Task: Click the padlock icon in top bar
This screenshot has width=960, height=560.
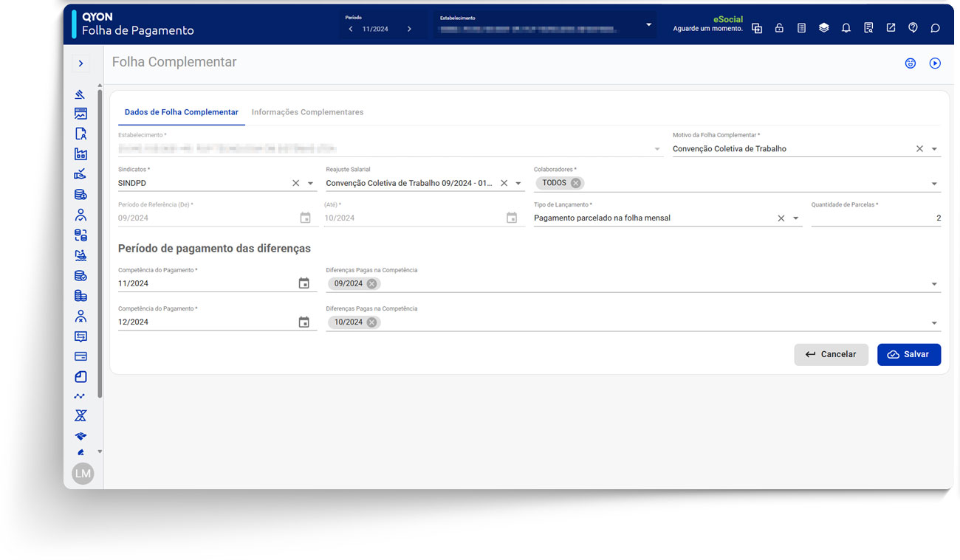Action: [x=779, y=28]
